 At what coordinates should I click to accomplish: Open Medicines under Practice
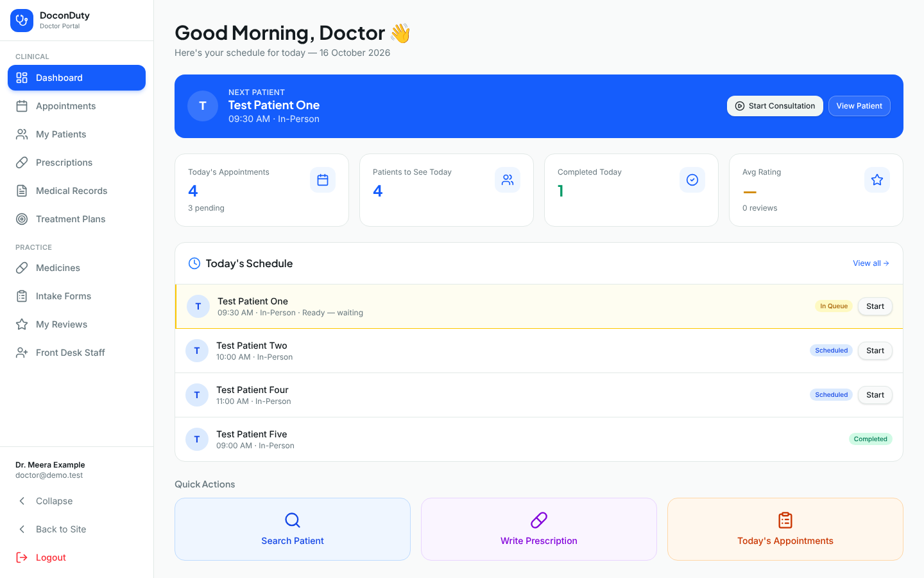77,268
